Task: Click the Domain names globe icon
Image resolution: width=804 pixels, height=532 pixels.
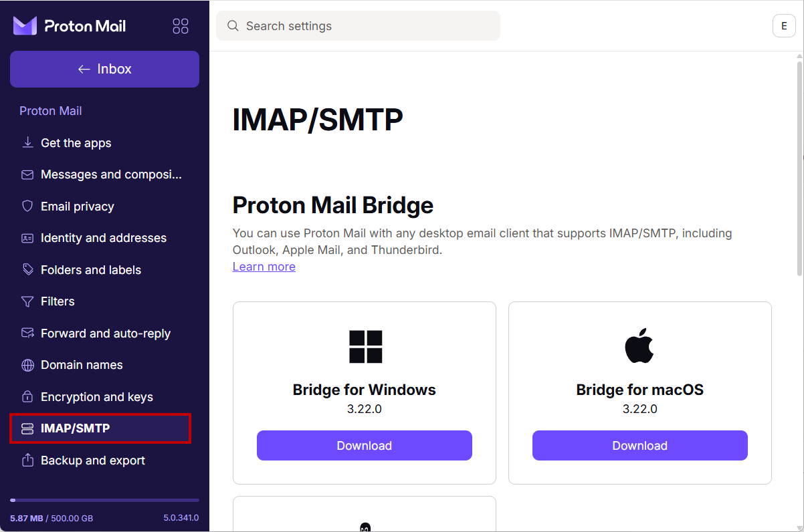Action: pos(27,365)
